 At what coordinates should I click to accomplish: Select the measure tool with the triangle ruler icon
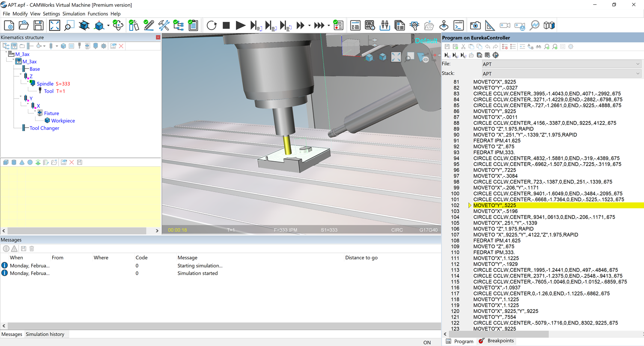[490, 25]
